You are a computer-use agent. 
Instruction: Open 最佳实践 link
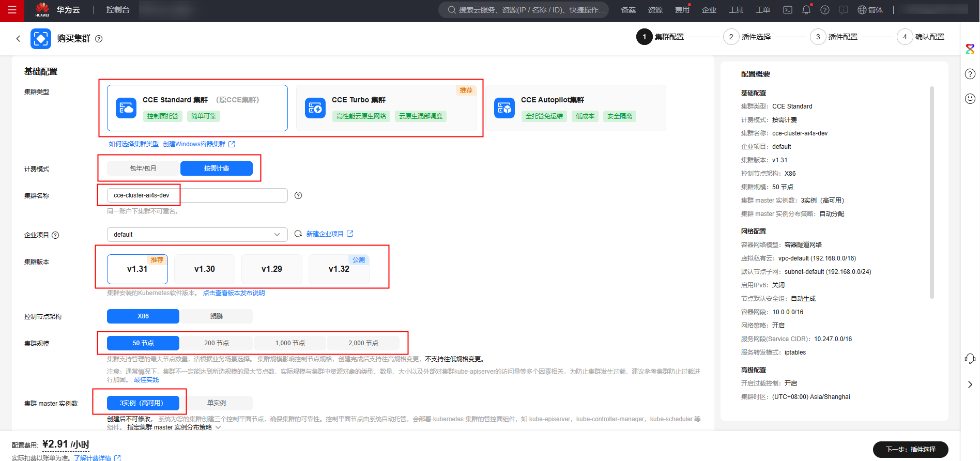(x=146, y=380)
